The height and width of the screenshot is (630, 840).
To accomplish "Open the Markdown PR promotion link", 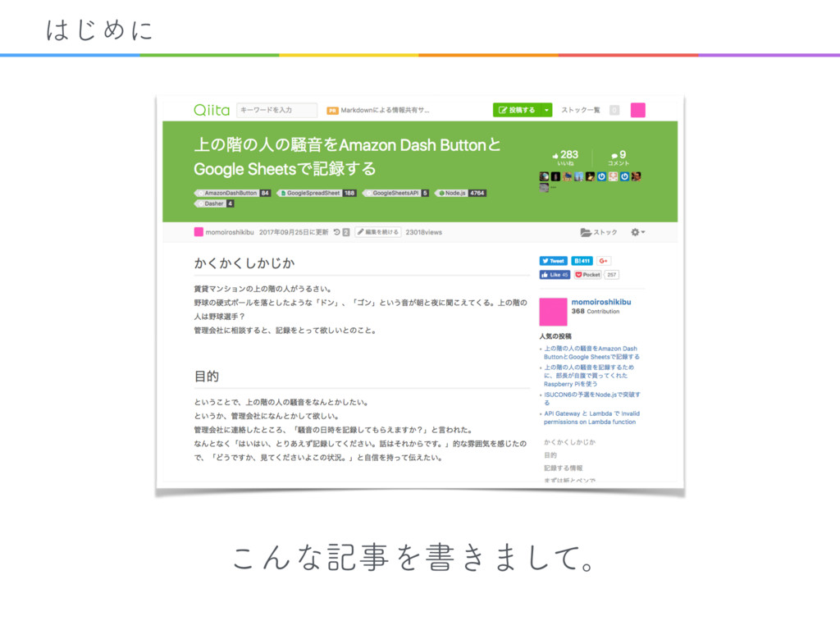I will pos(378,111).
